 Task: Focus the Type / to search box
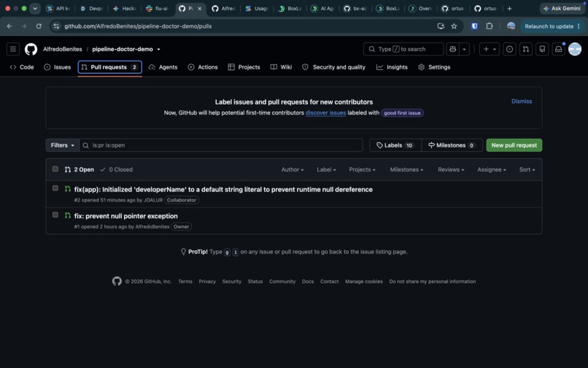coord(403,49)
